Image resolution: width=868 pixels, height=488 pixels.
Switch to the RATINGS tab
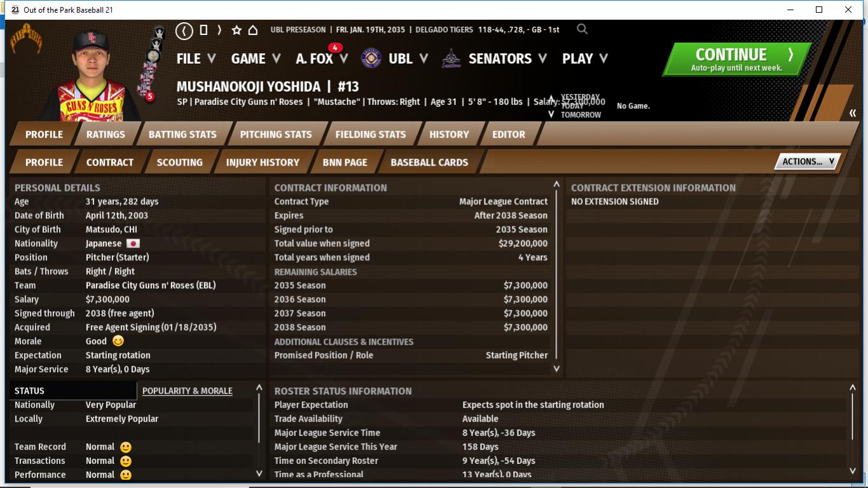pyautogui.click(x=106, y=134)
